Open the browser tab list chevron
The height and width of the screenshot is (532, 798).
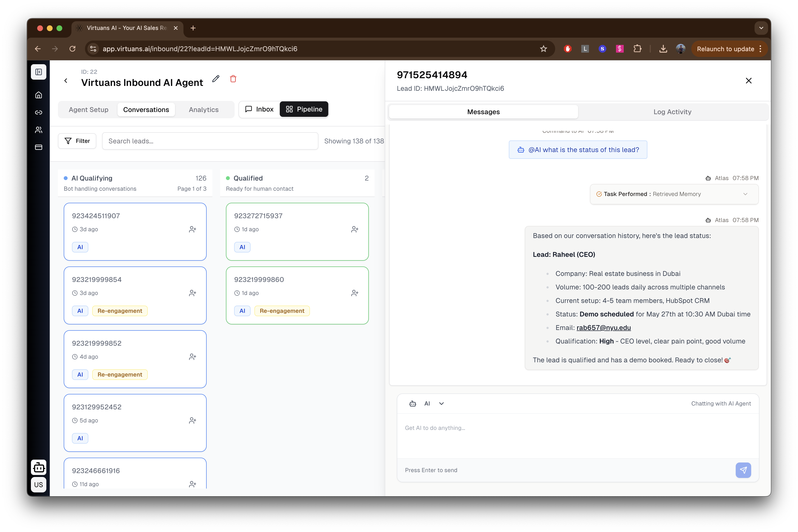point(761,28)
